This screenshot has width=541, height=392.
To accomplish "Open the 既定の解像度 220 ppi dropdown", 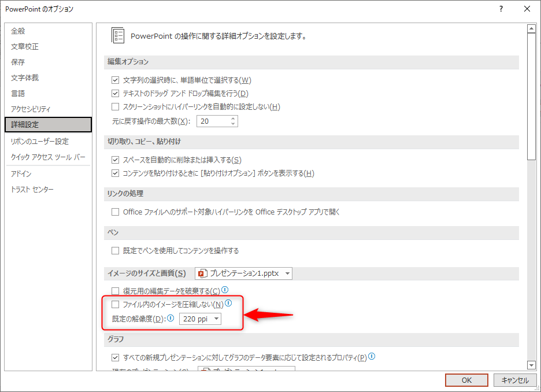I will point(200,319).
